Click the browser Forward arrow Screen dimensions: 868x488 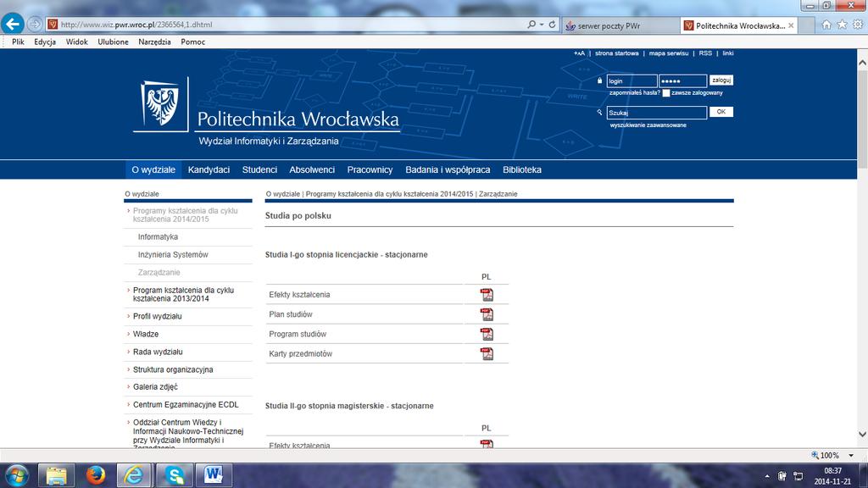coord(35,25)
